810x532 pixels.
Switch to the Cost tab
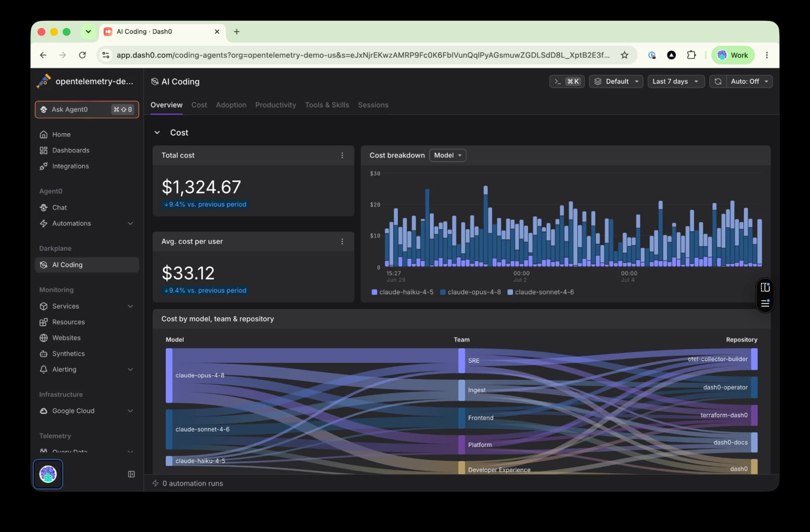pyautogui.click(x=199, y=105)
